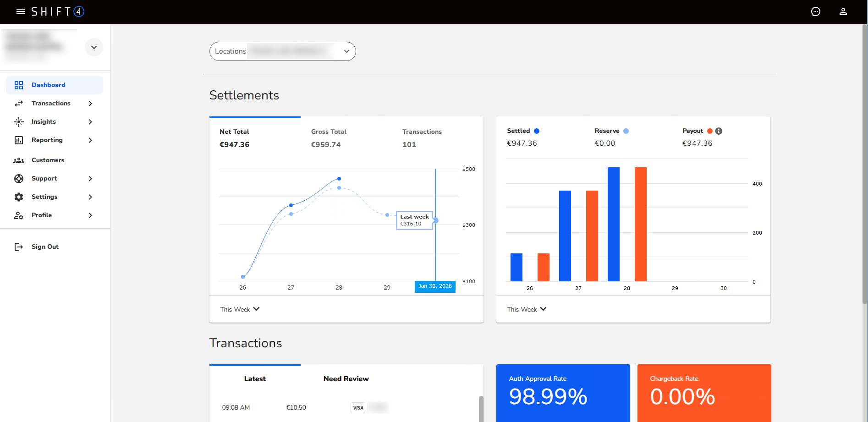Click the Dashboard grid icon

click(x=19, y=85)
